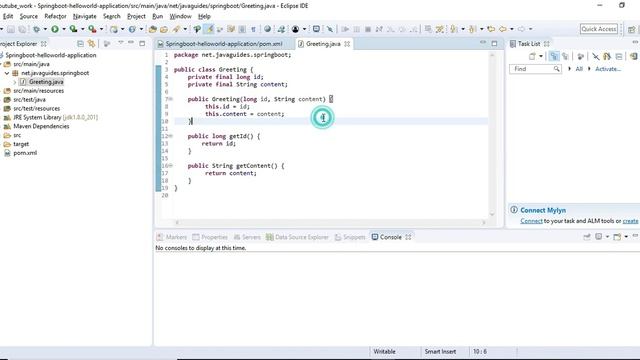The height and width of the screenshot is (360, 640).
Task: Click the Save All icon in toolbar
Action: tap(22, 29)
